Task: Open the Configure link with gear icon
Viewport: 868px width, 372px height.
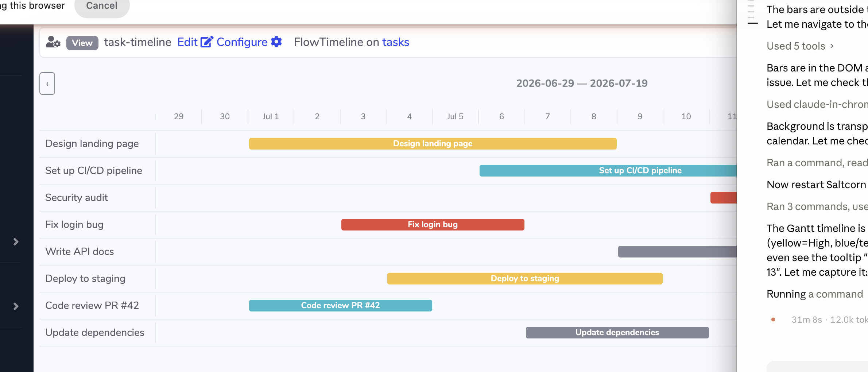Action: [249, 42]
